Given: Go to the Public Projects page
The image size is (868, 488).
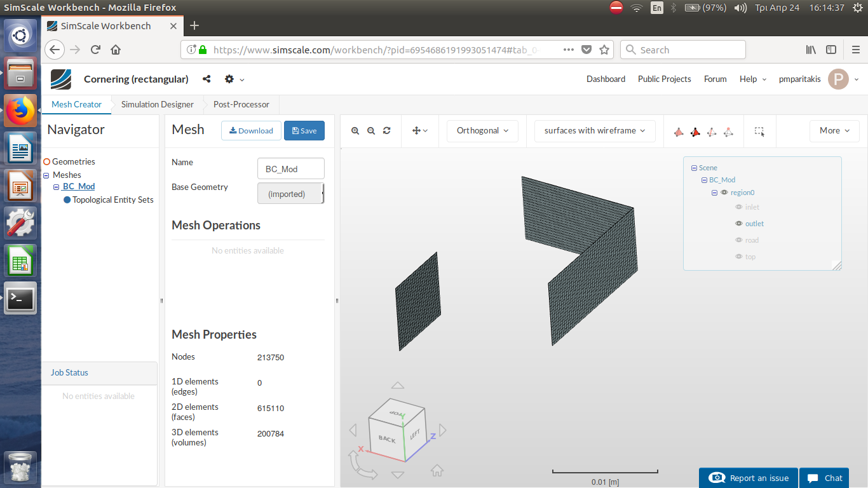Looking at the screenshot, I should click(x=664, y=79).
